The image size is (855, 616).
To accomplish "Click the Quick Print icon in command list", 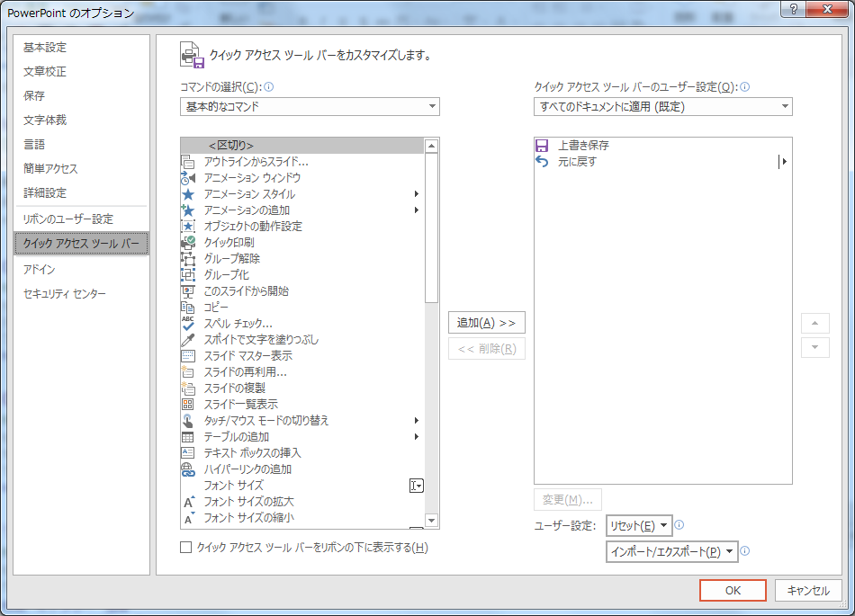I will point(188,243).
